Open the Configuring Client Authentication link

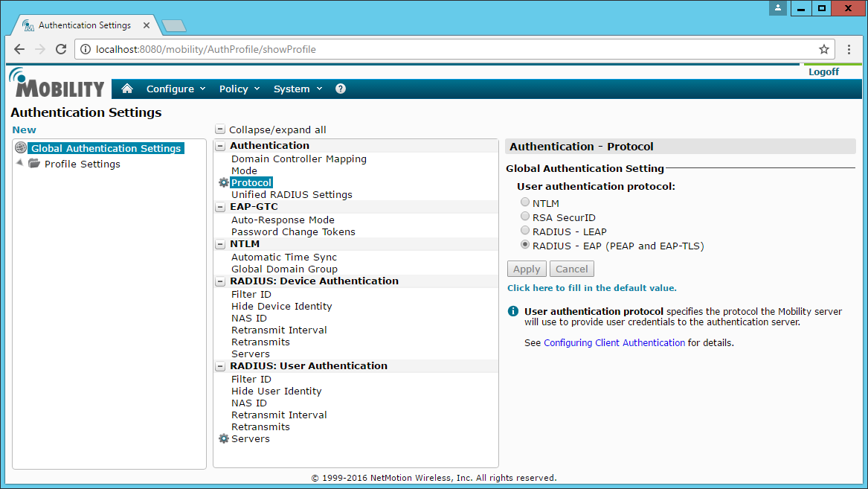pyautogui.click(x=614, y=343)
